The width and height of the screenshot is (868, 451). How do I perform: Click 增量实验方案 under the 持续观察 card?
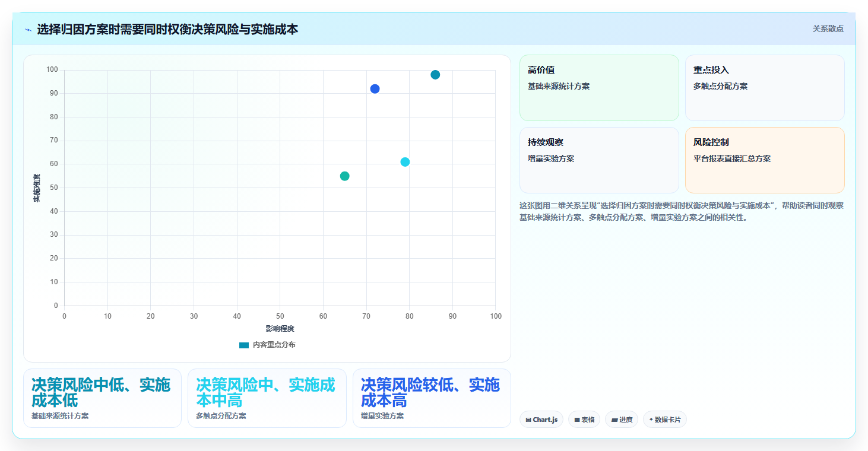click(x=551, y=158)
